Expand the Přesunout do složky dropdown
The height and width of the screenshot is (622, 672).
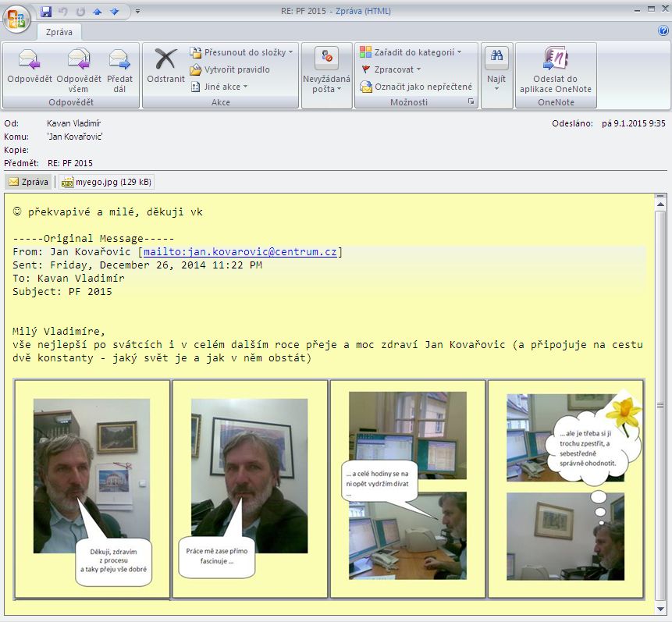[x=290, y=52]
